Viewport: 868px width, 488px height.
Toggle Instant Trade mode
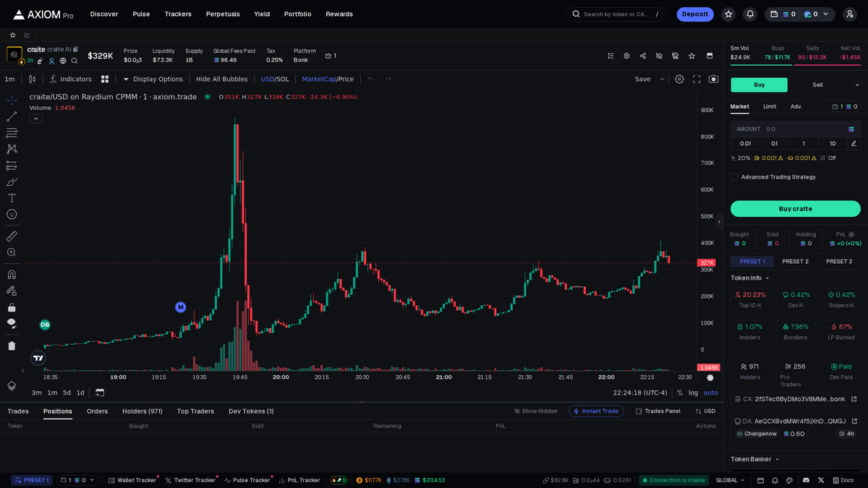click(596, 411)
